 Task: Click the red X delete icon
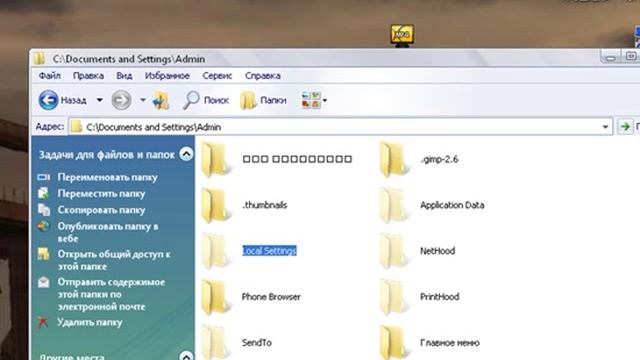click(x=43, y=322)
